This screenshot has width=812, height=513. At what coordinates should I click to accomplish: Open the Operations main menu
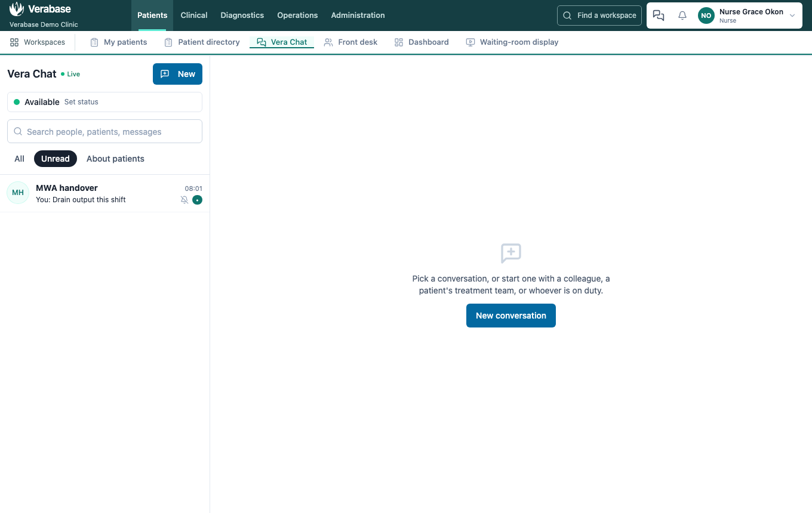click(297, 16)
